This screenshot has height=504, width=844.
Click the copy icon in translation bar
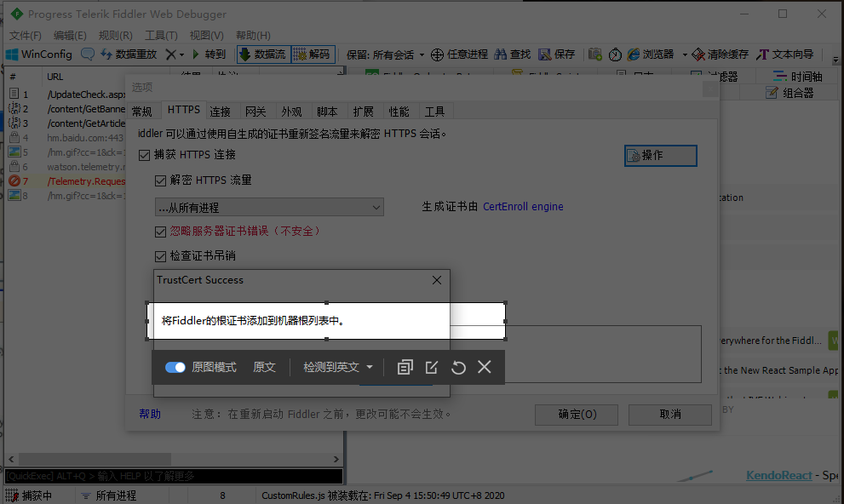[x=405, y=367]
